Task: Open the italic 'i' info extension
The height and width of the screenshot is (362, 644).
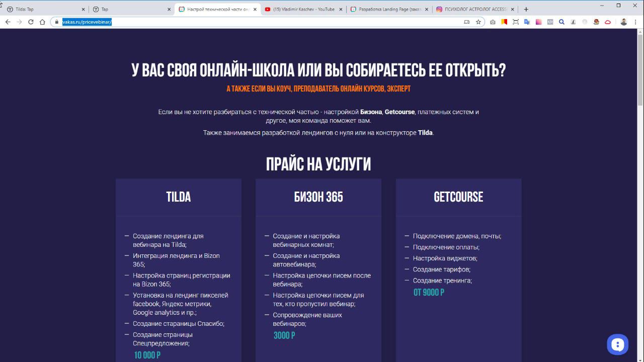Action: click(x=573, y=22)
